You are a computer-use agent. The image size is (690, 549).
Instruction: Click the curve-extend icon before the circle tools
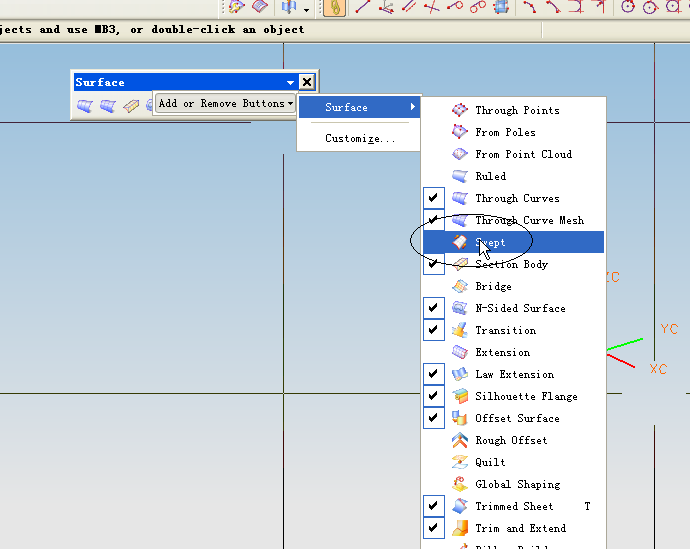click(599, 7)
